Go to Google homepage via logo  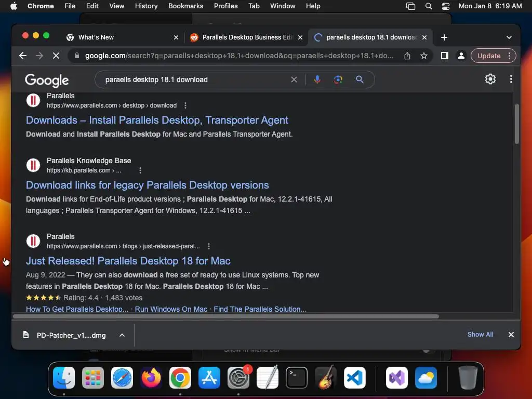point(47,80)
